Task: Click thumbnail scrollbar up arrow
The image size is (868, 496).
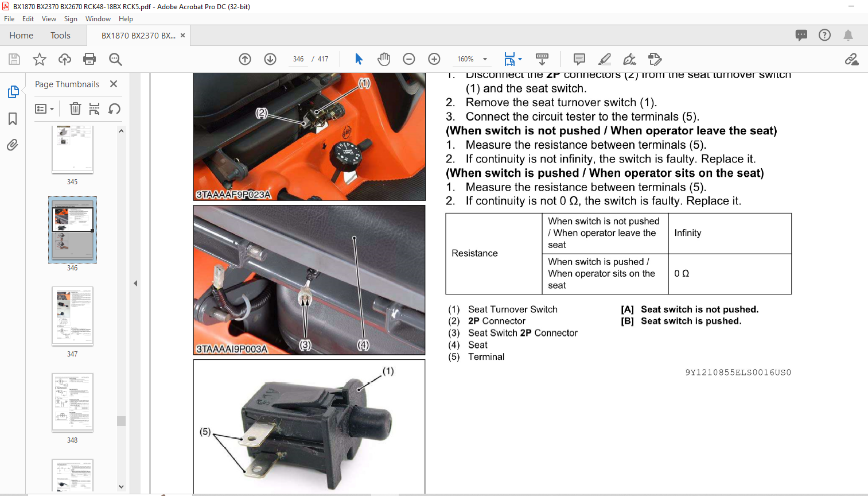Action: point(121,131)
